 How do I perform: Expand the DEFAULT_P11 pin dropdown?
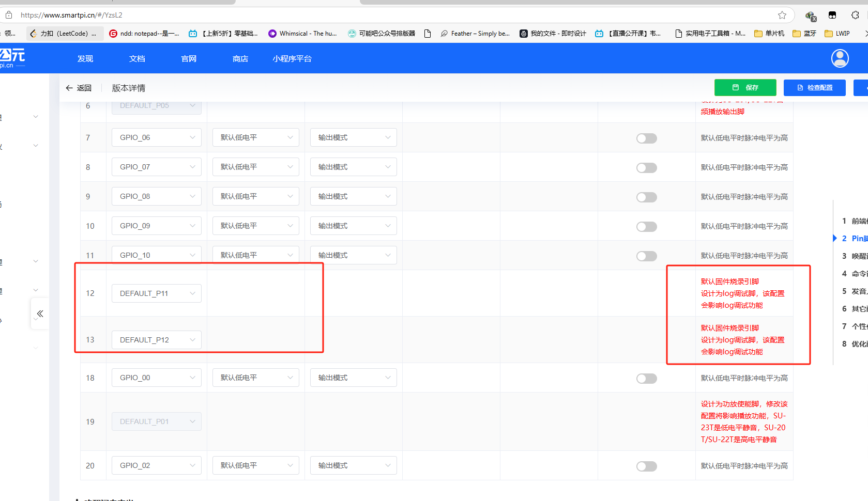[x=156, y=293]
